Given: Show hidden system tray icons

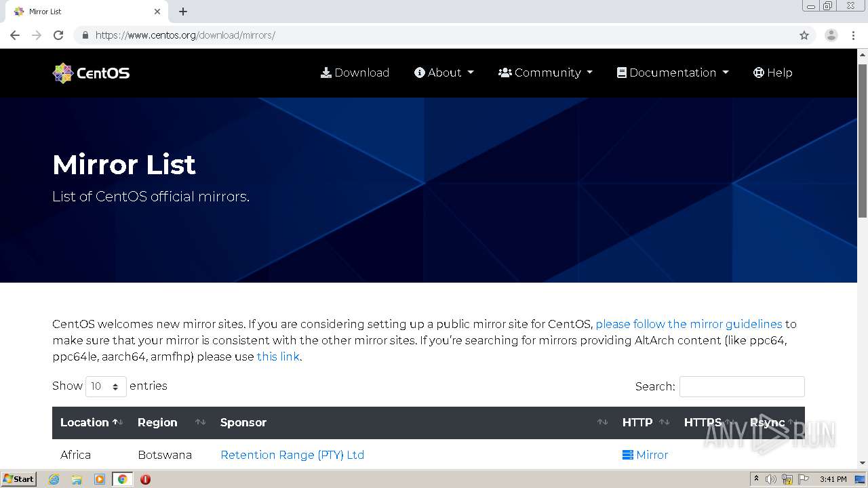Looking at the screenshot, I should pyautogui.click(x=756, y=479).
